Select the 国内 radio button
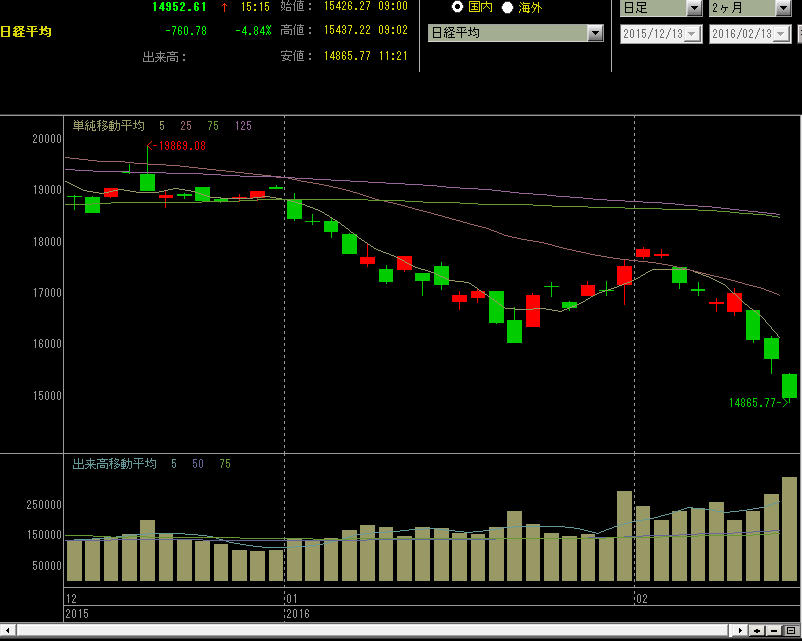802x641 pixels. coord(458,7)
